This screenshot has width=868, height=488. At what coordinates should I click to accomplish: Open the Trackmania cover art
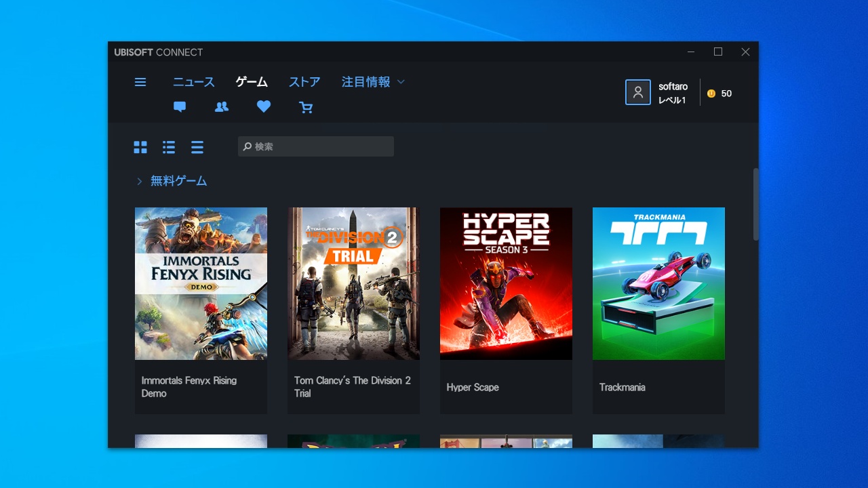tap(658, 283)
